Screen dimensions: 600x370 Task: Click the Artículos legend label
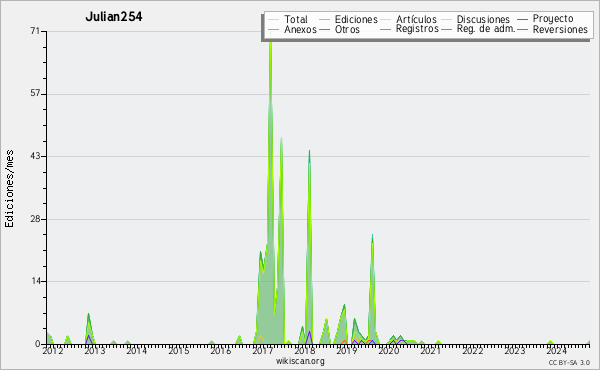pyautogui.click(x=416, y=19)
